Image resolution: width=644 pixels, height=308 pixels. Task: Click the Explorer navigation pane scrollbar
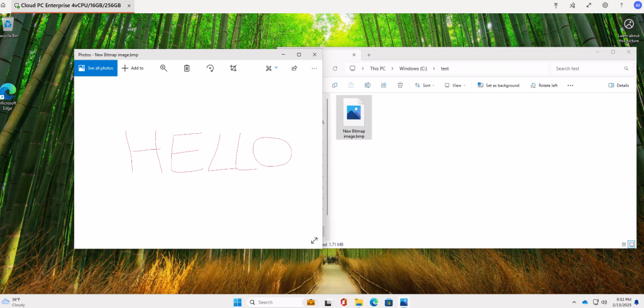tap(327, 156)
